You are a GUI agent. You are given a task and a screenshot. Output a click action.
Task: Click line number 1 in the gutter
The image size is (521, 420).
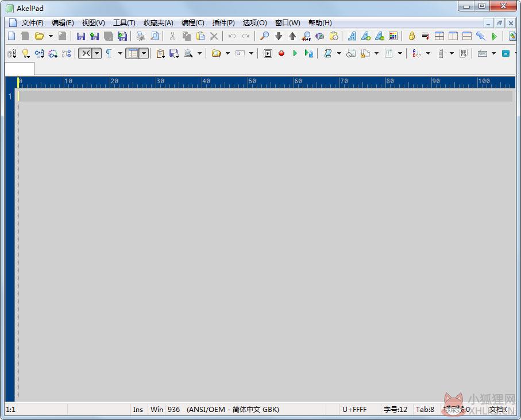tap(10, 96)
